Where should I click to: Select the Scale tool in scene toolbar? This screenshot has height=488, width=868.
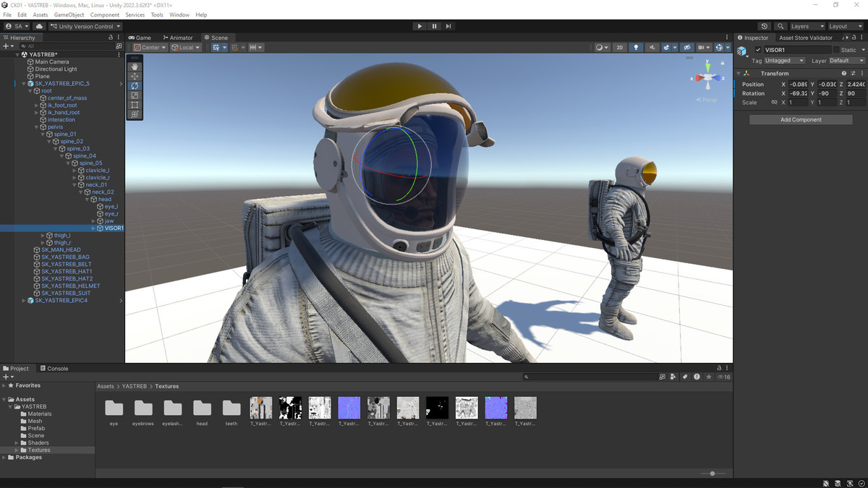point(135,95)
